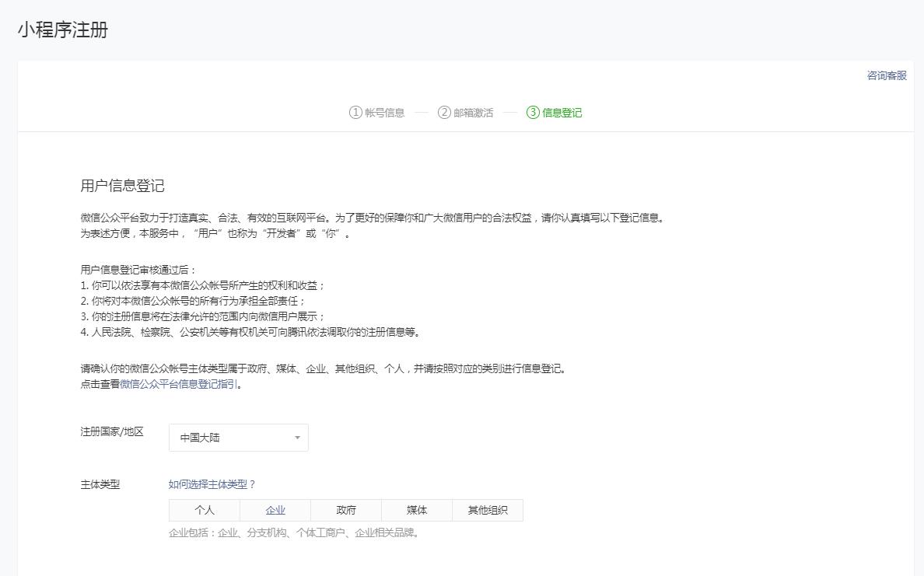Click the step 2 circled number icon
This screenshot has width=924, height=576.
(444, 113)
